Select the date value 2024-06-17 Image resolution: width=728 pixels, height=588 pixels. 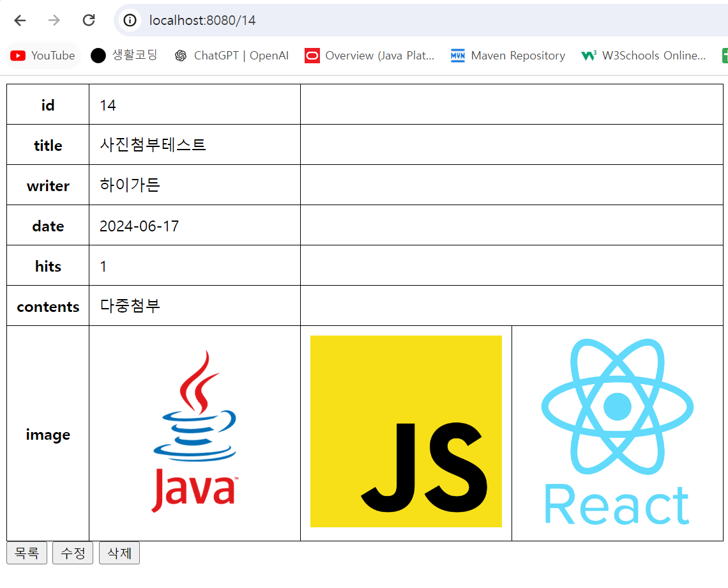[x=139, y=226]
